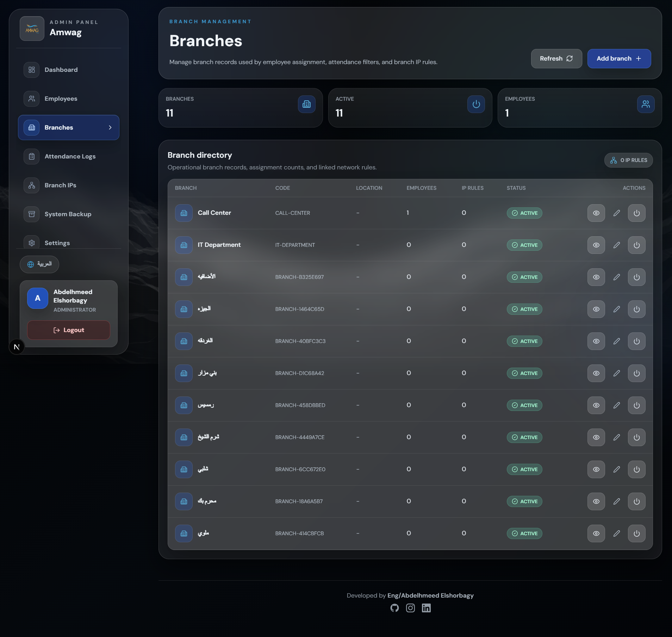This screenshot has height=637, width=672.
Task: Edit the BRANCH-40BFC3C3 row
Action: (x=617, y=341)
